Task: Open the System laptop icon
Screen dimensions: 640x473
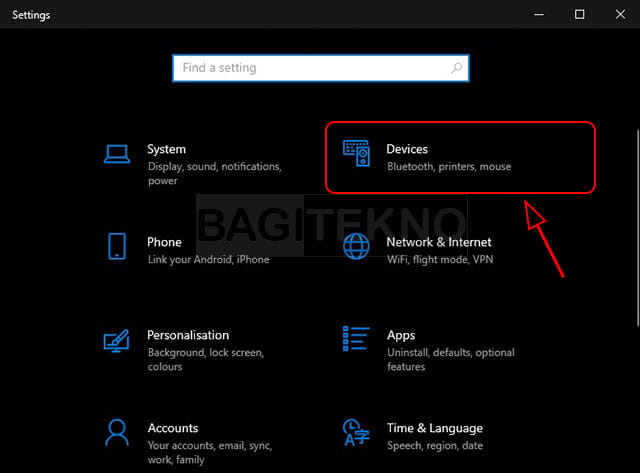Action: pos(117,154)
